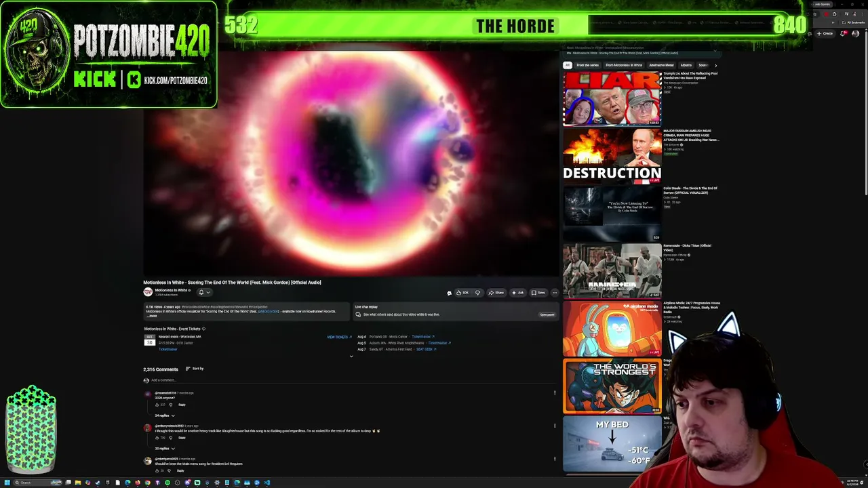Click the Ask button under the video
868x488 pixels.
(518, 293)
